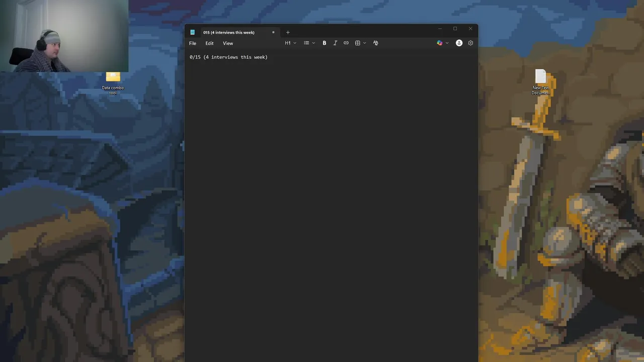The image size is (644, 362).
Task: Open the table insert dropdown
Action: [360, 43]
